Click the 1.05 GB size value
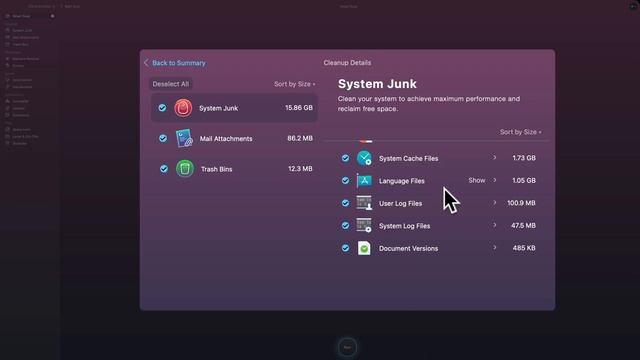The image size is (640, 360). [524, 180]
